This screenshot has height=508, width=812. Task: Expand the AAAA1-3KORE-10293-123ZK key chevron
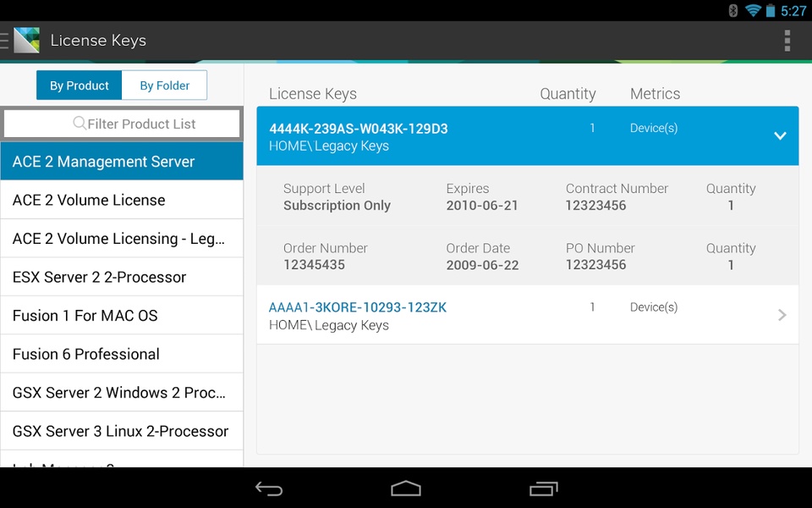[782, 315]
